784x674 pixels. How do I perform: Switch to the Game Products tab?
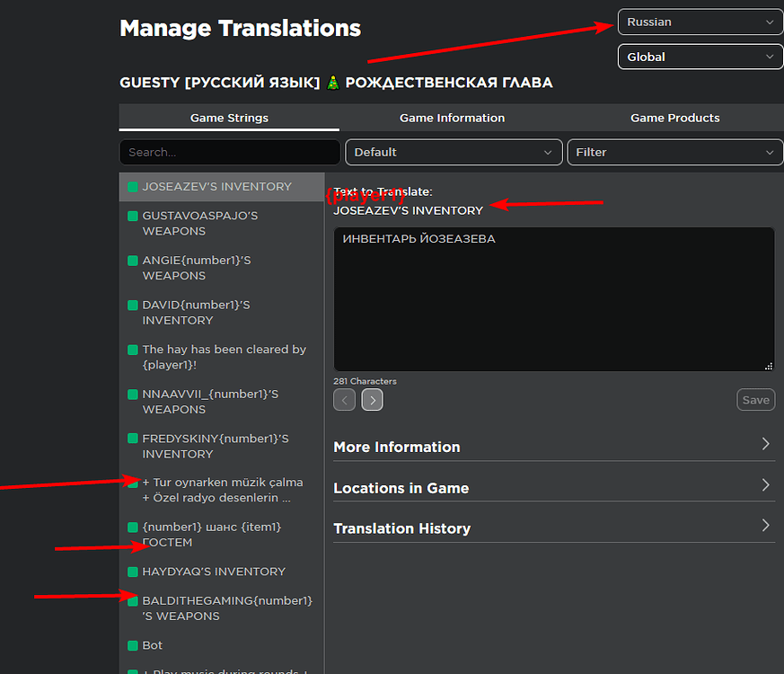[674, 118]
